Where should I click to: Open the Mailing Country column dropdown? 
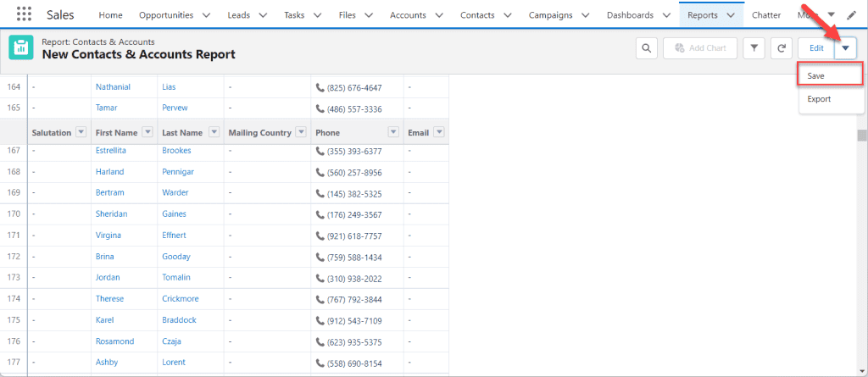[301, 132]
